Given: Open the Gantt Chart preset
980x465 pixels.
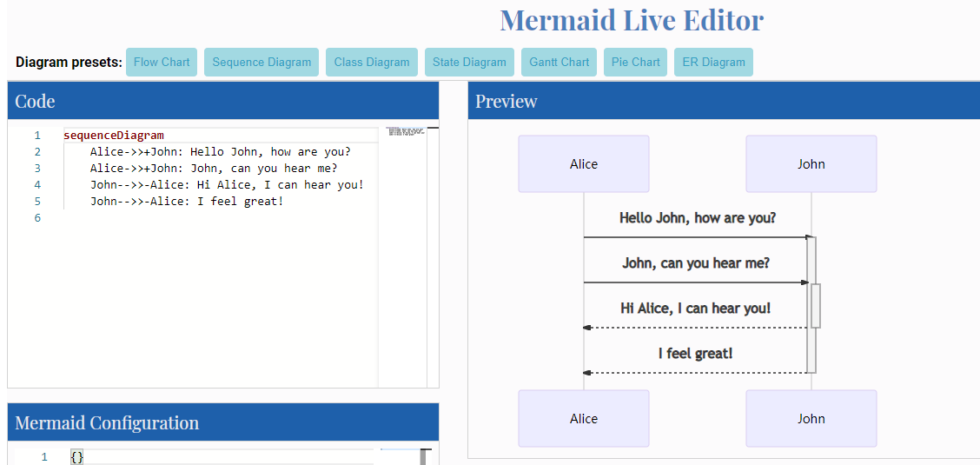Looking at the screenshot, I should point(560,62).
